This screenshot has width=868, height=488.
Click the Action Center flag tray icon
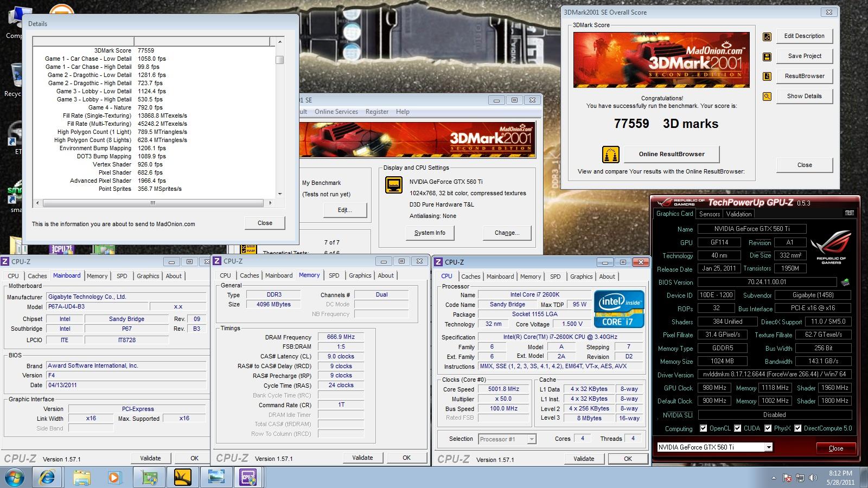pyautogui.click(x=787, y=478)
